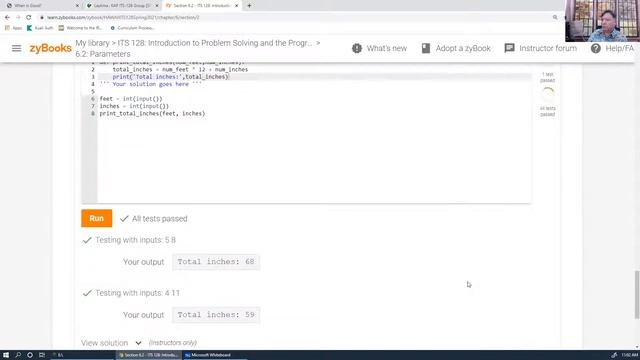Click 'Testing with inputs: 4 11' row
The width and height of the screenshot is (640, 360).
coord(131,293)
